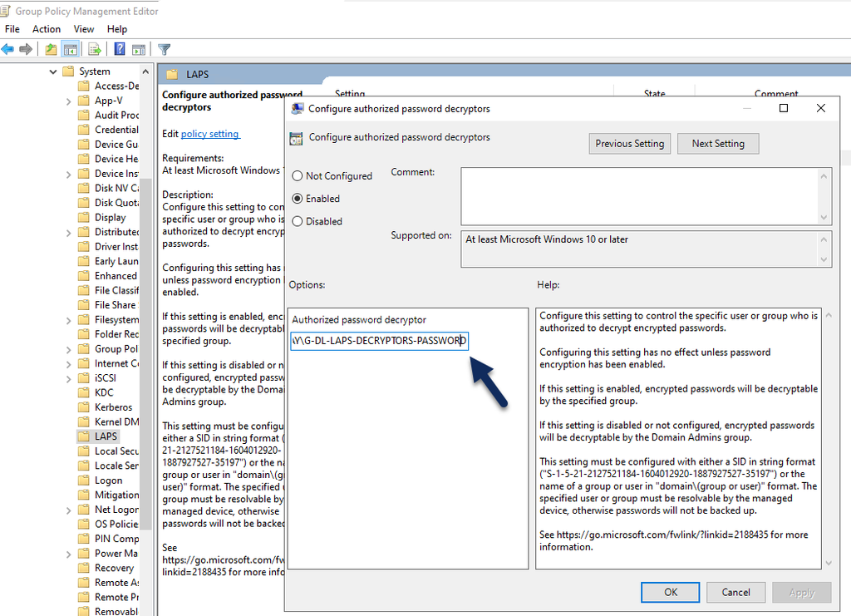The width and height of the screenshot is (851, 616).
Task: Expand the iSCSI tree node
Action: (x=68, y=379)
